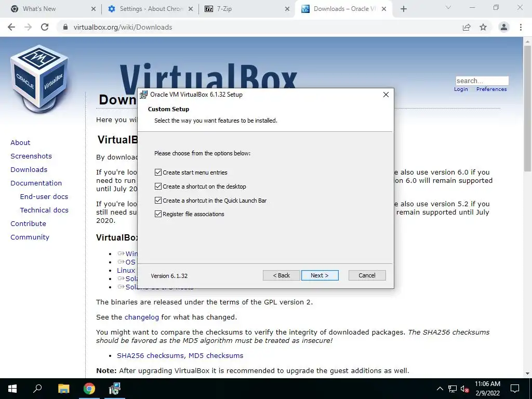Open taskbar search

(37, 389)
